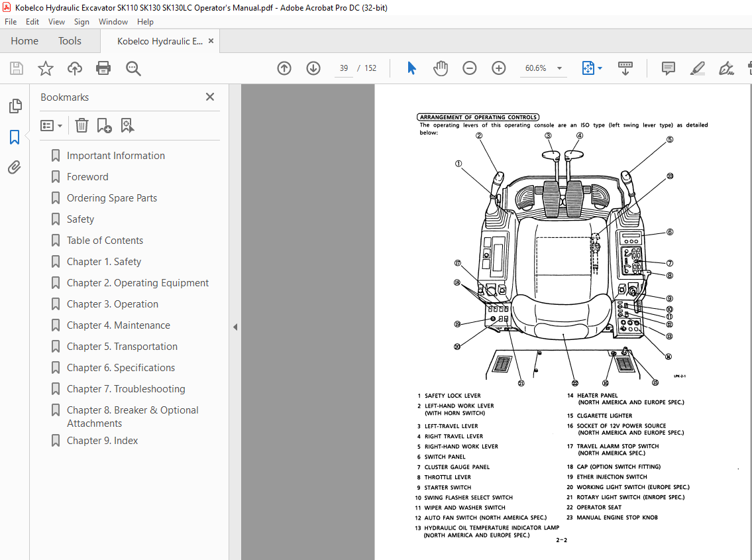
Task: Select the Kobelco Hydraulic E... document tab
Action: [160, 41]
